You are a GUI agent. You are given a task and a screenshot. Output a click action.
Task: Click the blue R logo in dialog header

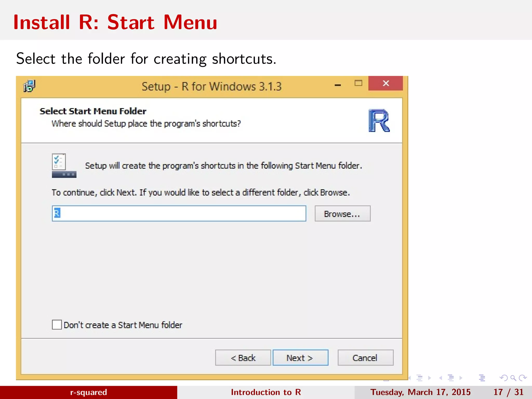coord(379,121)
